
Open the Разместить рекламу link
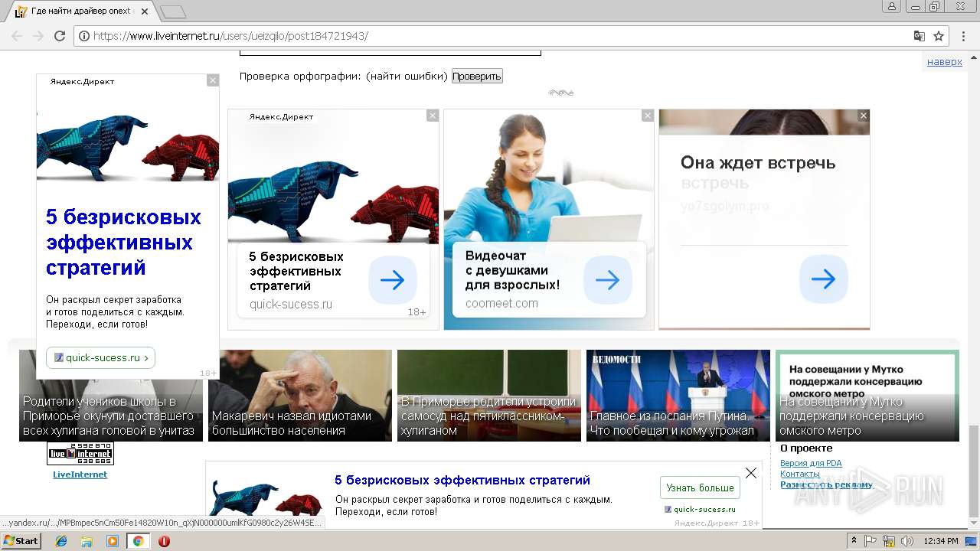click(x=826, y=484)
